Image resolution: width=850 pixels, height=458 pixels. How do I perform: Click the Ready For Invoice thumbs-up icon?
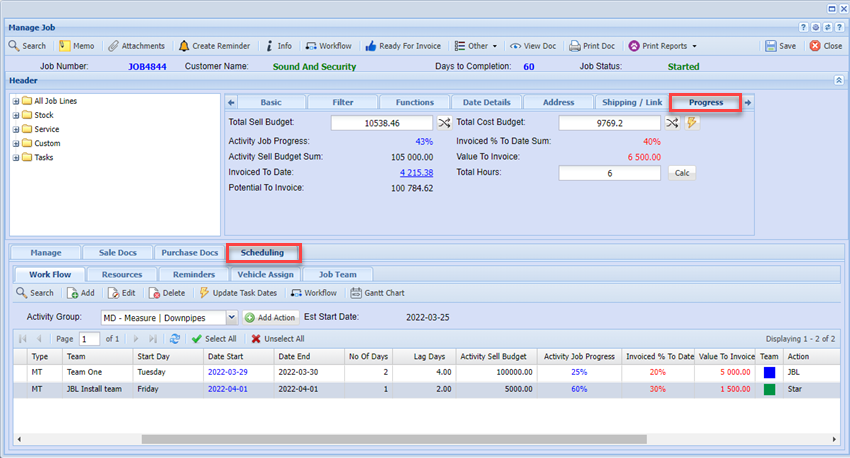371,46
